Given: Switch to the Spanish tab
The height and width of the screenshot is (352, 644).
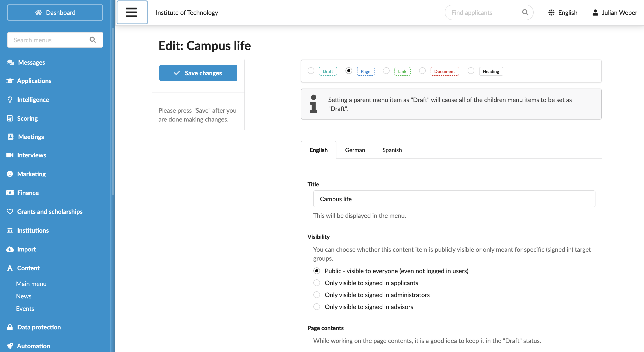Looking at the screenshot, I should 392,150.
